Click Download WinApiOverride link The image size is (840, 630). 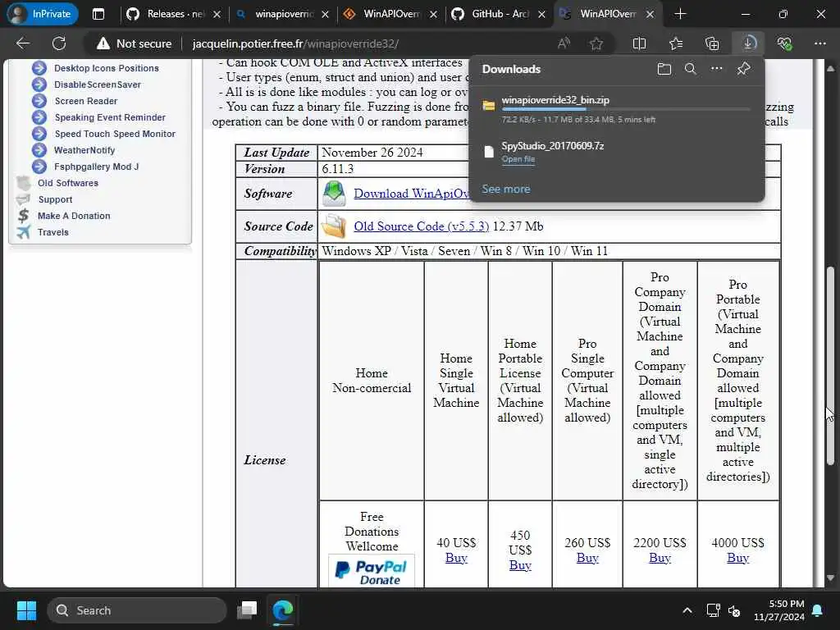411,194
